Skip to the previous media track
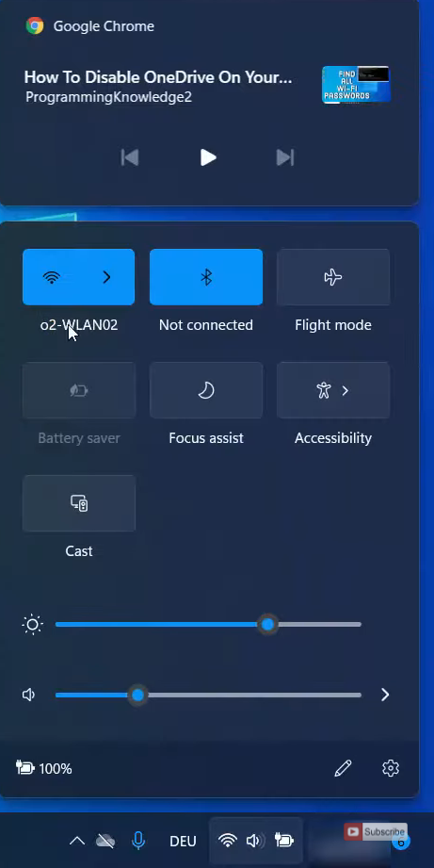The height and width of the screenshot is (868, 434). [130, 157]
